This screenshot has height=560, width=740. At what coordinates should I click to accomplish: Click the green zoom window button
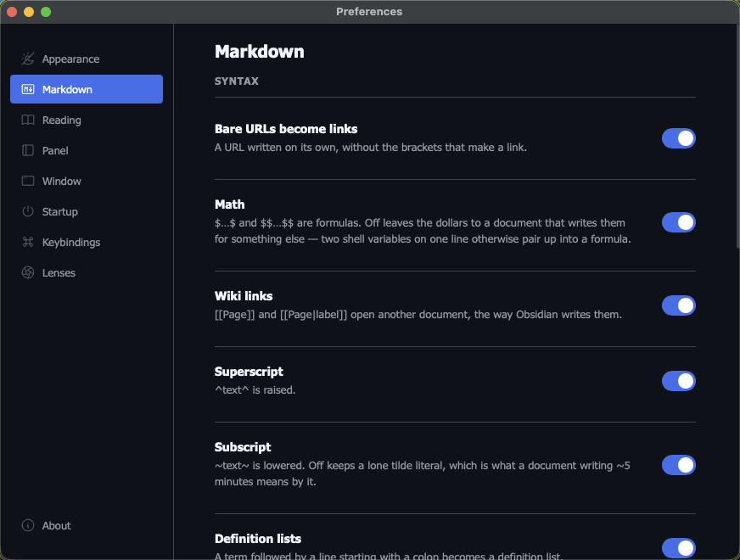pyautogui.click(x=46, y=12)
